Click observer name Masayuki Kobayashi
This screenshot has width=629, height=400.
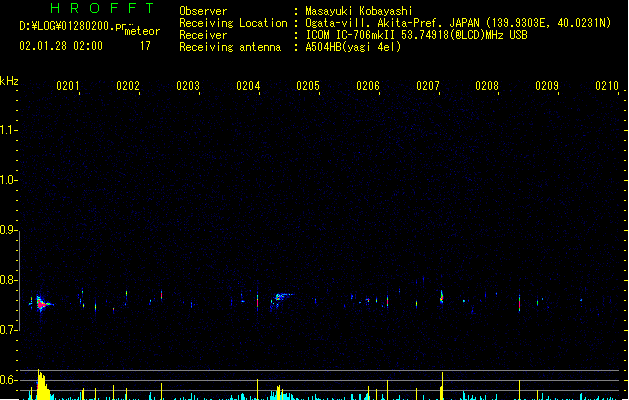tap(359, 11)
